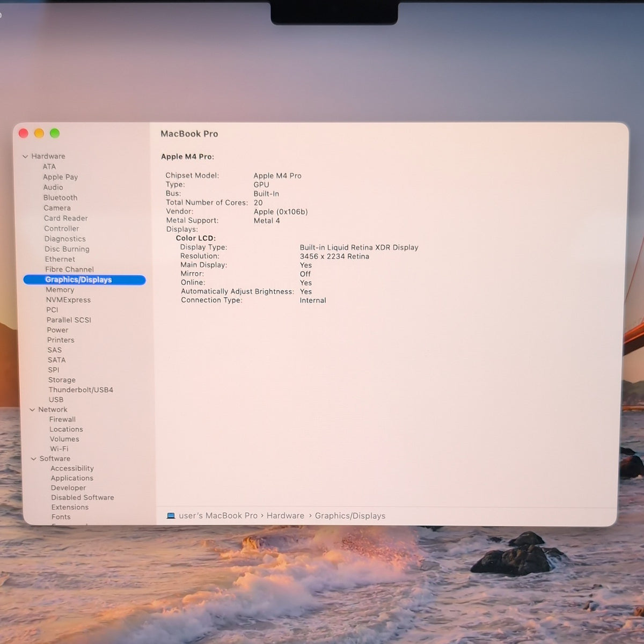Click the "MacBook Pro" window title
This screenshot has height=644, width=644.
[x=189, y=134]
